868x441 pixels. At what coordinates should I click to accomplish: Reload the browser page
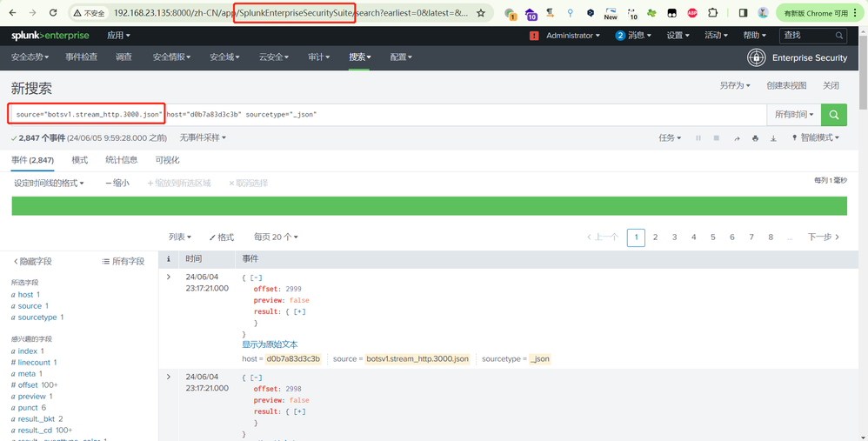(53, 13)
